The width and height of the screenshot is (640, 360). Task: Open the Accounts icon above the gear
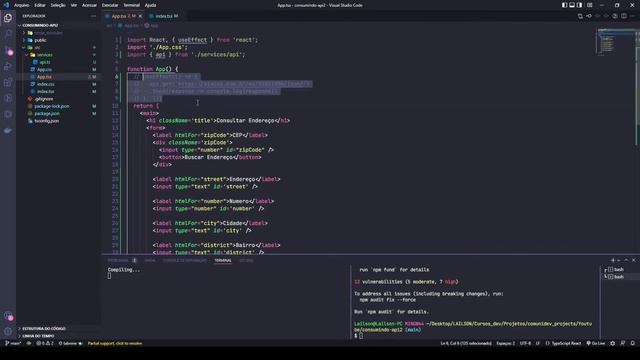coord(8,316)
